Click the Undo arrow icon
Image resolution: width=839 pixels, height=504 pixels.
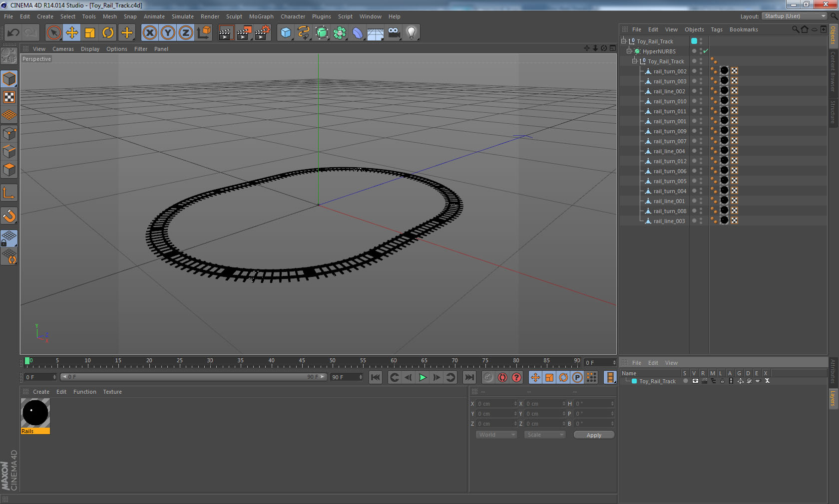(x=13, y=33)
